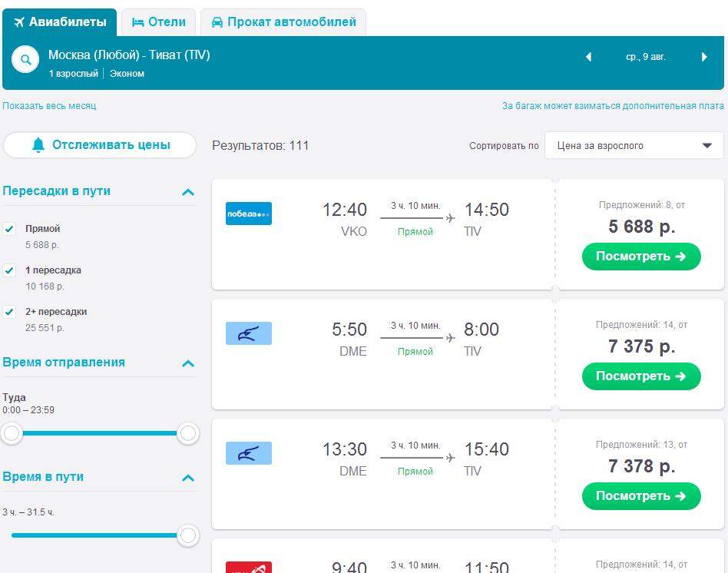Screen dimensions: 728x573
Task: Go to next date arrow
Action: pos(704,57)
